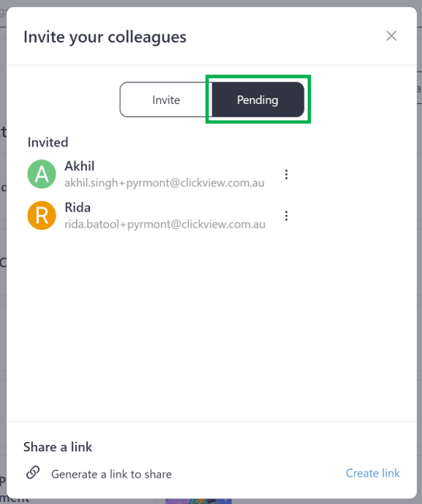This screenshot has width=422, height=504.
Task: Switch to the Invite tab
Action: click(166, 99)
